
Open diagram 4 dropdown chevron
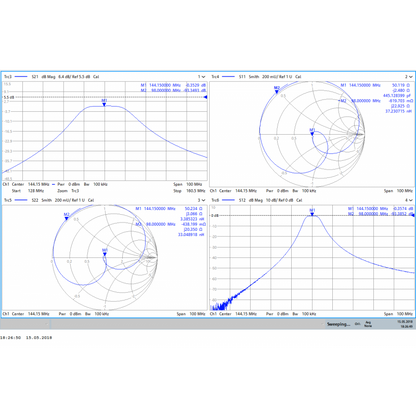coord(410,200)
